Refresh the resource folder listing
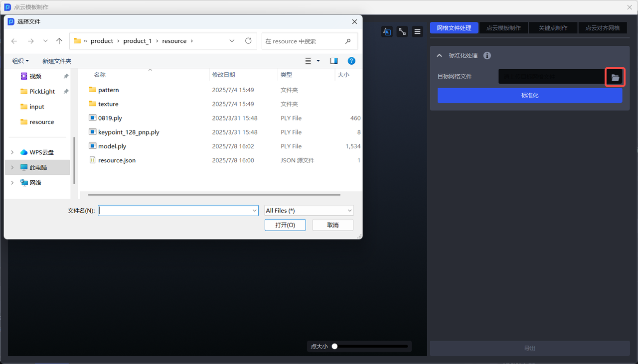638x364 pixels. click(248, 41)
